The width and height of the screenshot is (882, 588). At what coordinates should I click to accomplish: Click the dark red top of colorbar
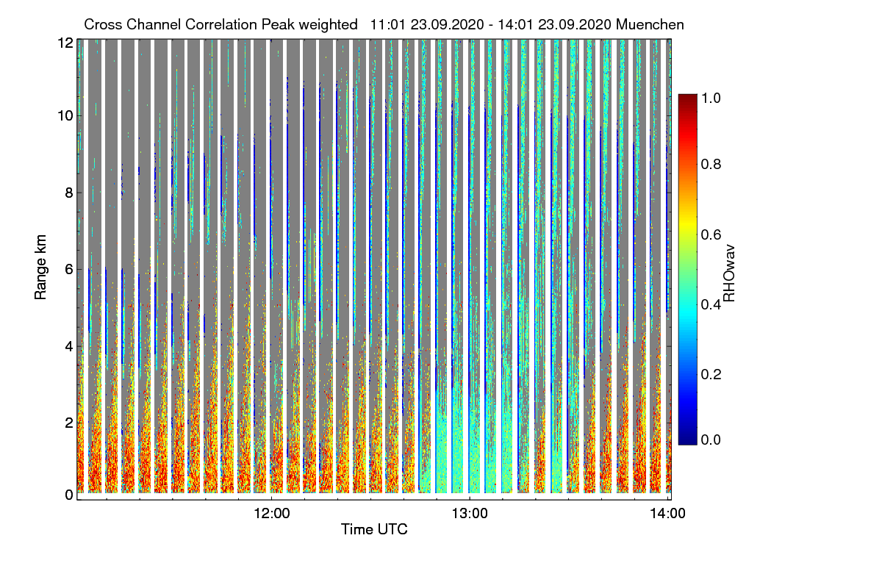[x=687, y=98]
